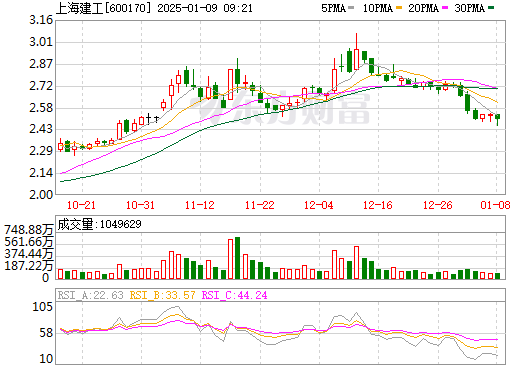The width and height of the screenshot is (520, 365).
Task: Click the green 30PMA legend color dash
Action: coord(491,7)
